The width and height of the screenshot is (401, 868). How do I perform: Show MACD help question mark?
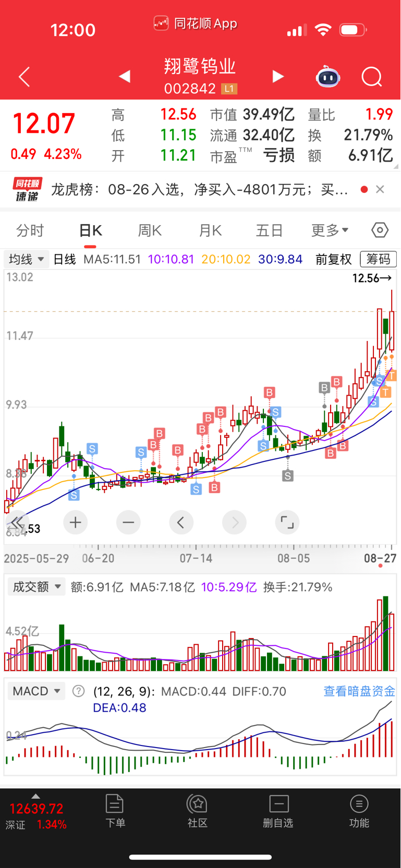(78, 691)
